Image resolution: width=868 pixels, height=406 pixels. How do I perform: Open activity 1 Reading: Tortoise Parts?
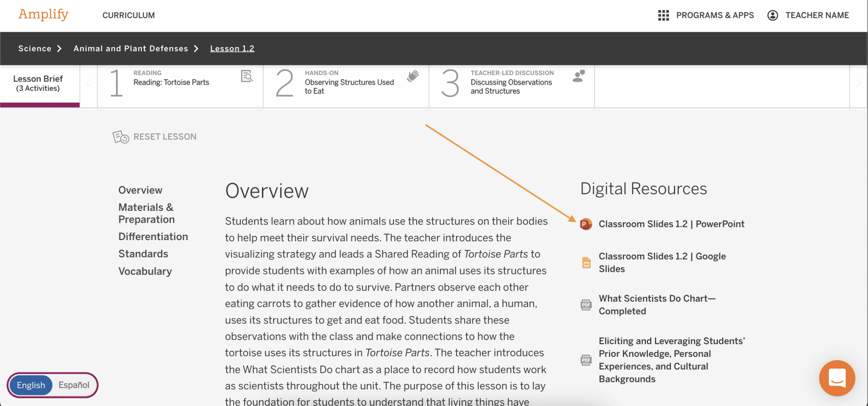click(x=171, y=82)
